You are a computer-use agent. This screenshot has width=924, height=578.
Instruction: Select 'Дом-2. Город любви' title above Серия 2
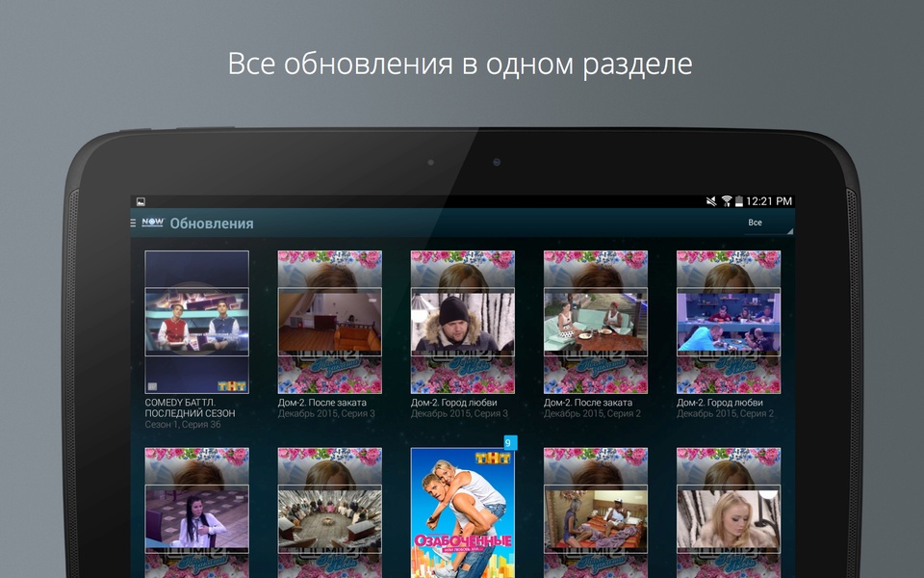[720, 403]
